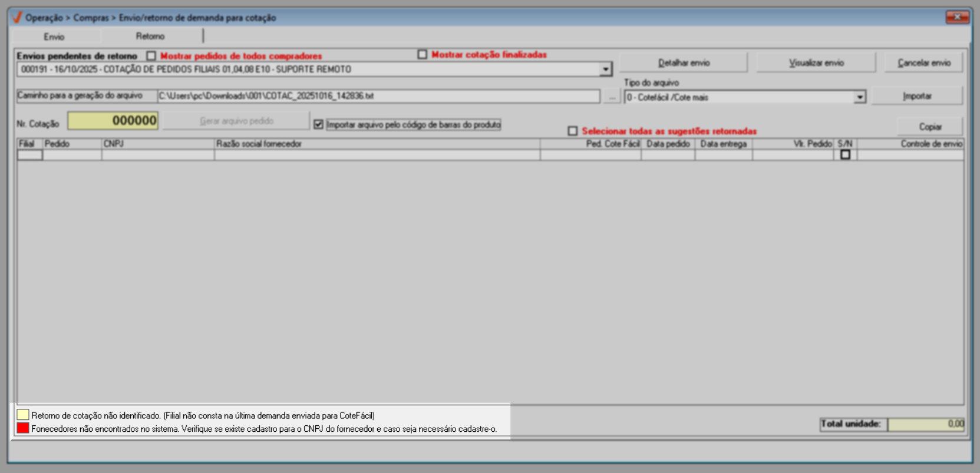Click the browse ellipsis button for file path

point(612,97)
